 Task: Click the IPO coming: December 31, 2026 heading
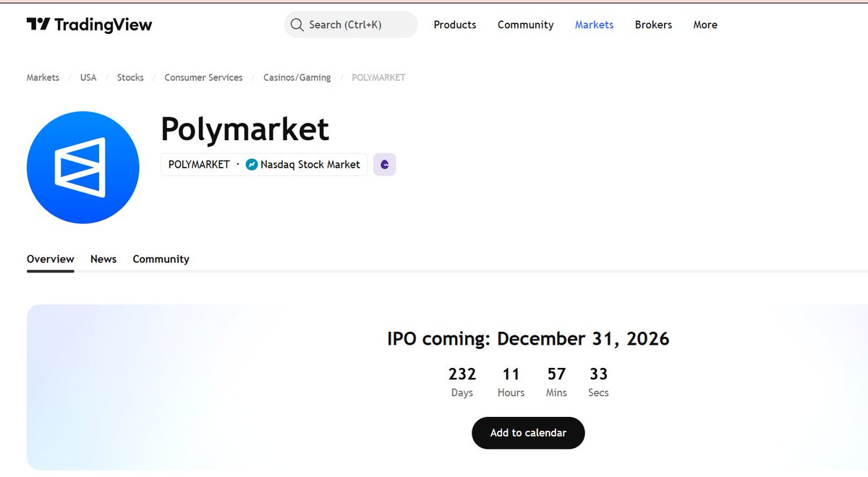[x=528, y=339]
